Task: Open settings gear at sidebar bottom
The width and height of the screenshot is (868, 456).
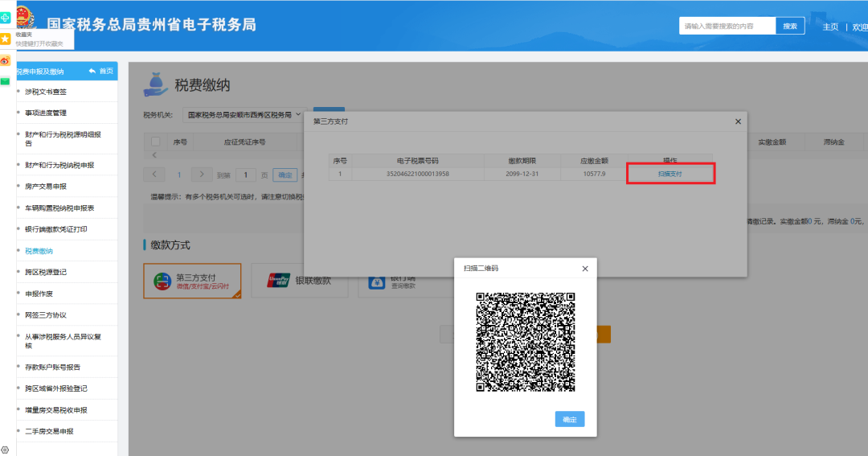Action: [x=5, y=450]
